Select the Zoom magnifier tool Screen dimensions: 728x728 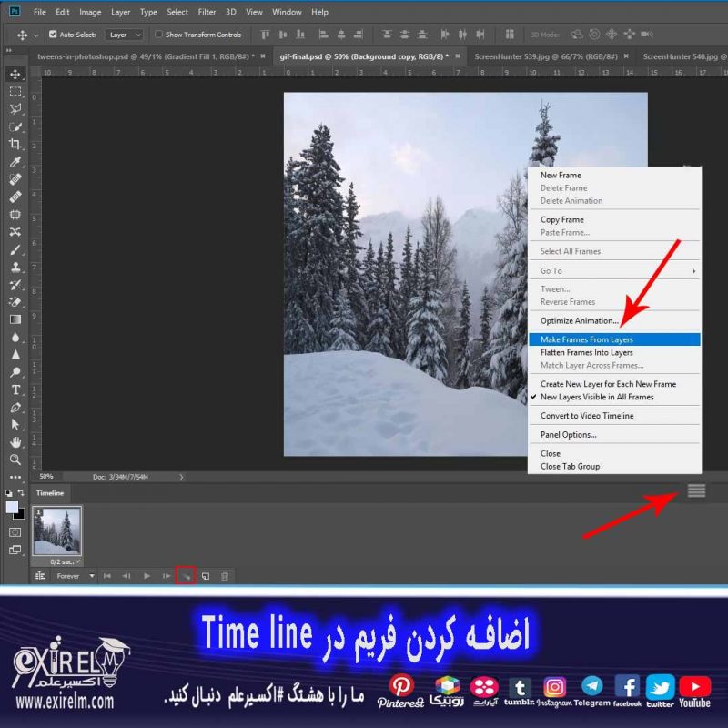tap(15, 460)
